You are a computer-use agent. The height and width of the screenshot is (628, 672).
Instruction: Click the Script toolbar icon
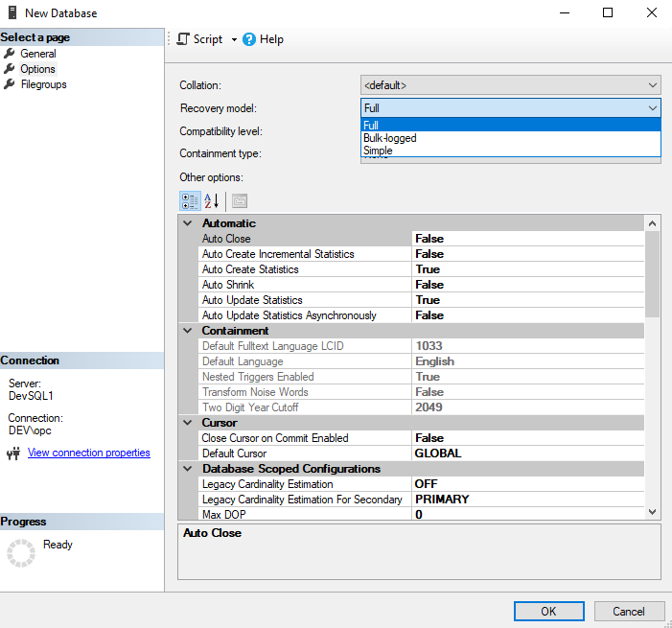click(183, 39)
